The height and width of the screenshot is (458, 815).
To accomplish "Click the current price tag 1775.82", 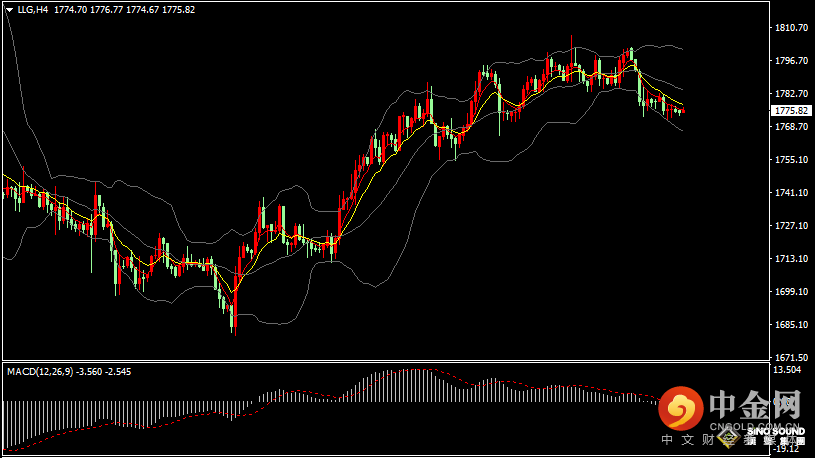I will pyautogui.click(x=791, y=111).
